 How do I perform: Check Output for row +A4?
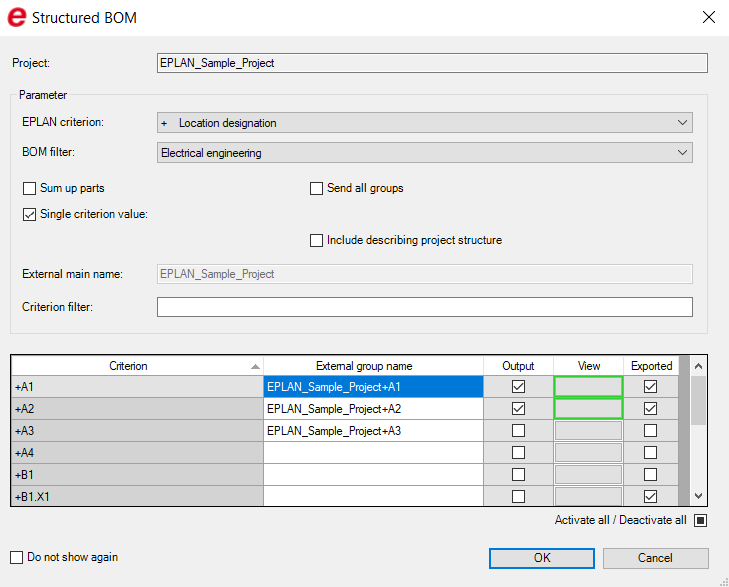518,453
